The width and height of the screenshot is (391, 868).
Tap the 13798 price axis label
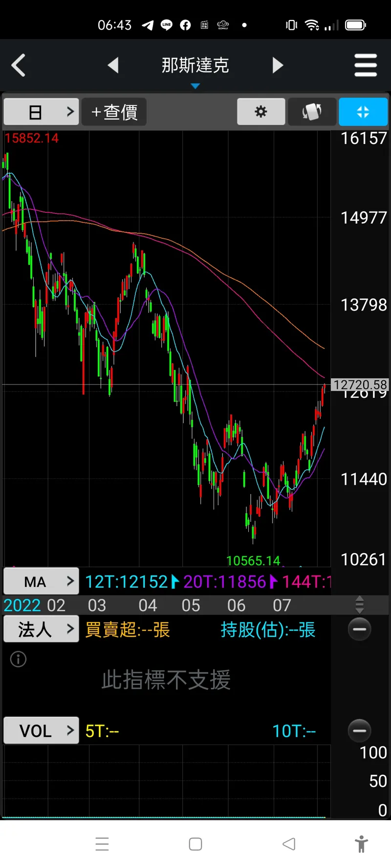point(364,305)
